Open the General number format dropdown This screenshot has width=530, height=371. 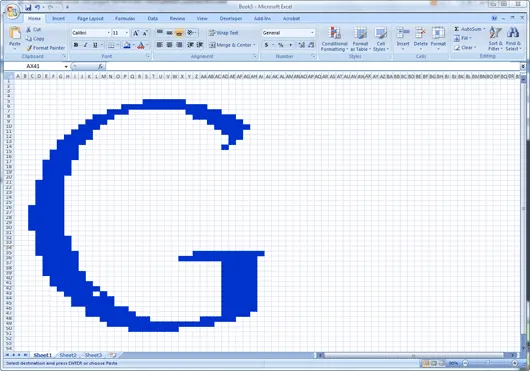pos(312,33)
